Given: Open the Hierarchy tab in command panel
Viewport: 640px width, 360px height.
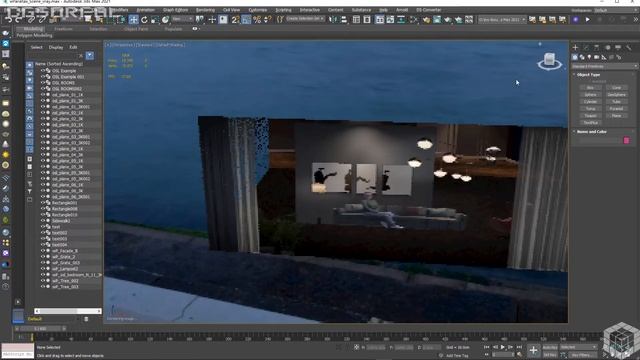Looking at the screenshot, I should [x=597, y=48].
